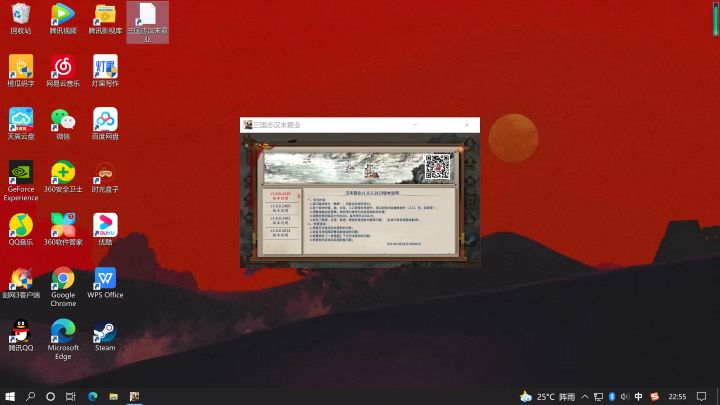Viewport: 720px width, 405px height.
Task: Open the 360软件管家 desktop icon
Action: tap(63, 229)
